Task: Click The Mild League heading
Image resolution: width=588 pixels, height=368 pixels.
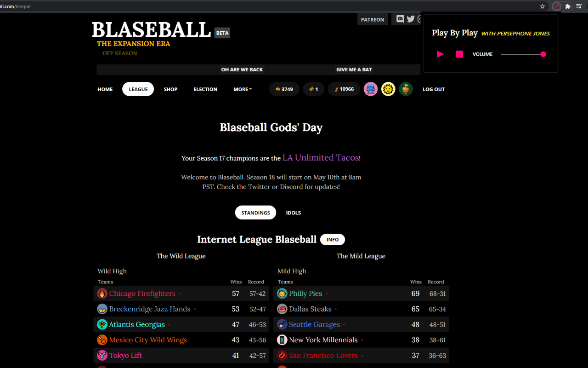Action: point(361,256)
